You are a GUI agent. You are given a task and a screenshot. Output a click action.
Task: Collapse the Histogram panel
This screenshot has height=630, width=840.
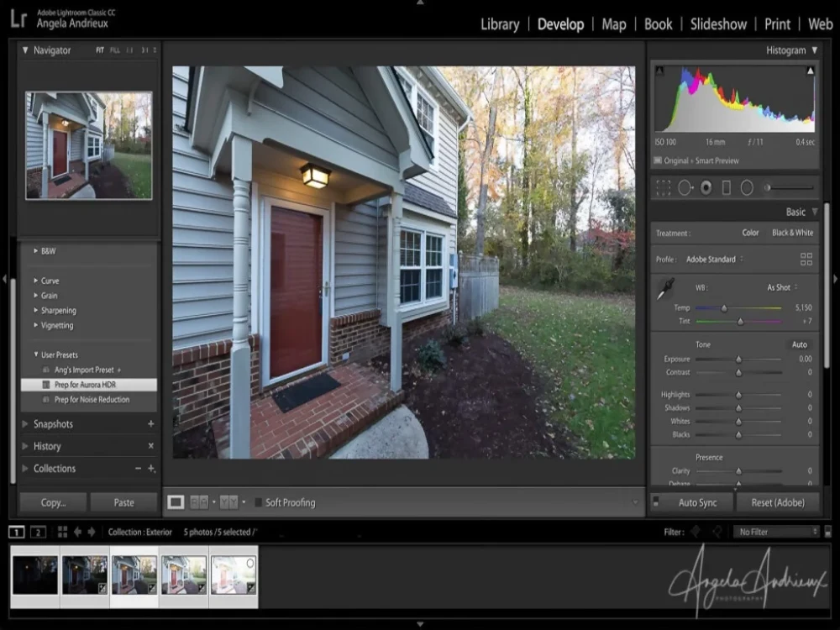click(x=814, y=50)
